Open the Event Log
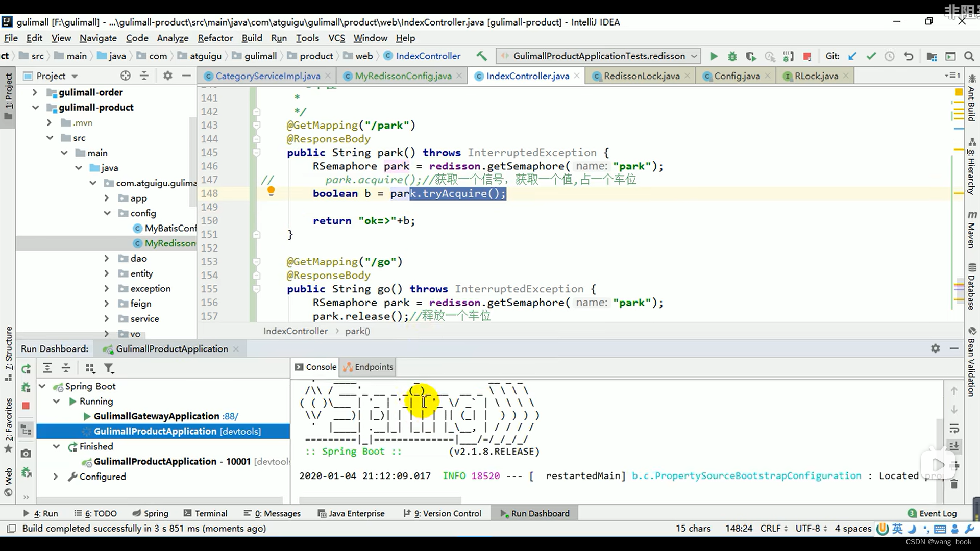Screen dimensions: 980x551 click(x=932, y=513)
